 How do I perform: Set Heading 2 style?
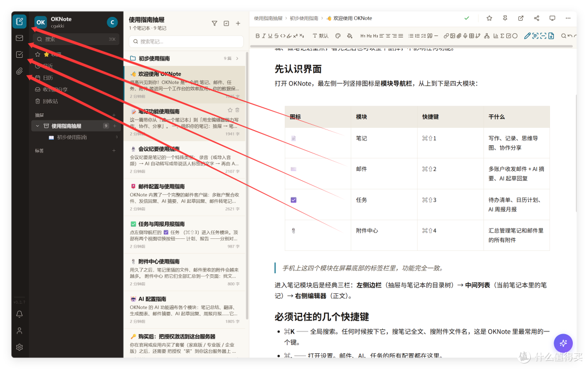click(x=369, y=36)
